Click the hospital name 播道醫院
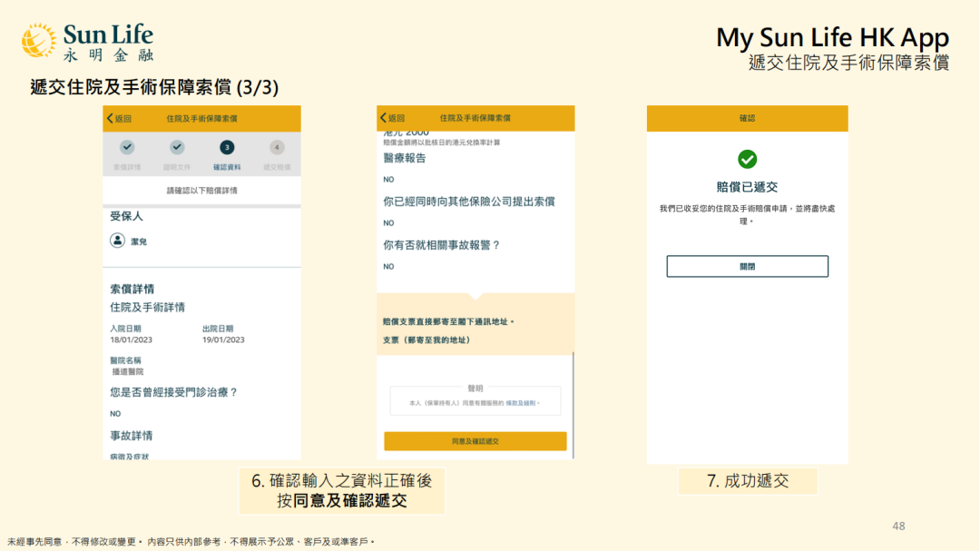Screen dimensions: 980x551 point(128,371)
